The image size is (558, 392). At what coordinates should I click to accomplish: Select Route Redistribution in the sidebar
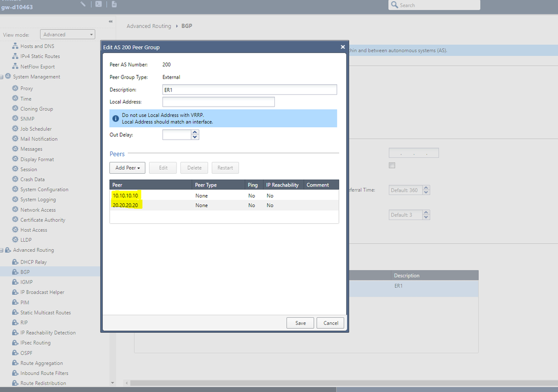tap(43, 383)
